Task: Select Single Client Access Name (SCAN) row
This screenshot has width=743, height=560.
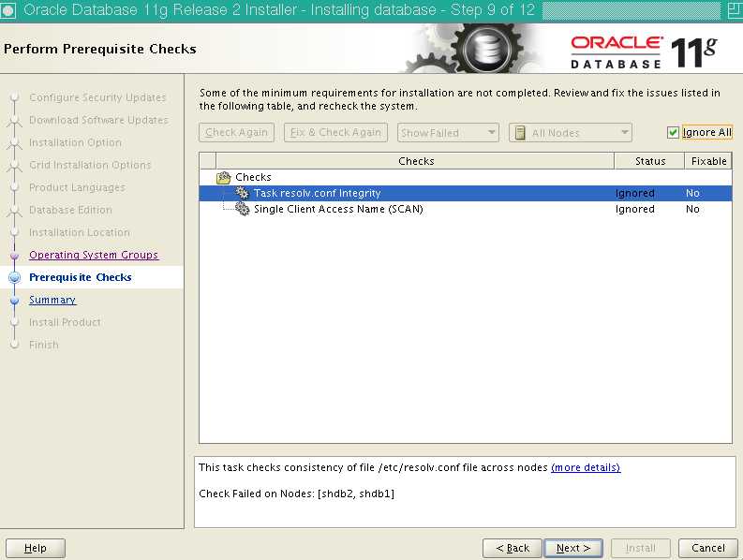Action: (466, 209)
